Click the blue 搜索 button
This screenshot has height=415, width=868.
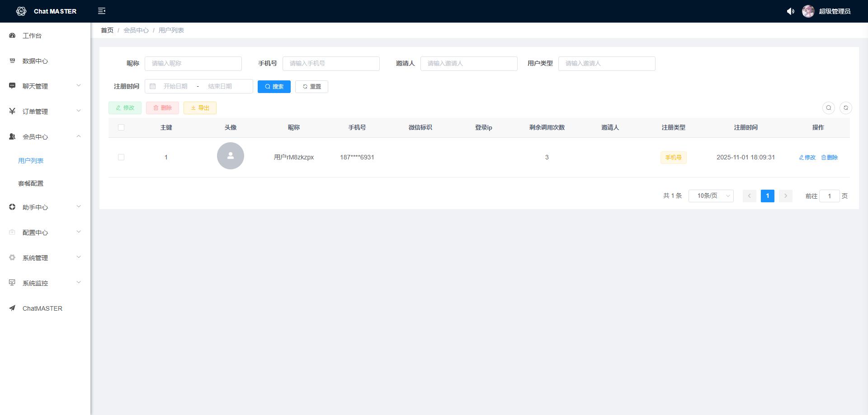click(274, 87)
